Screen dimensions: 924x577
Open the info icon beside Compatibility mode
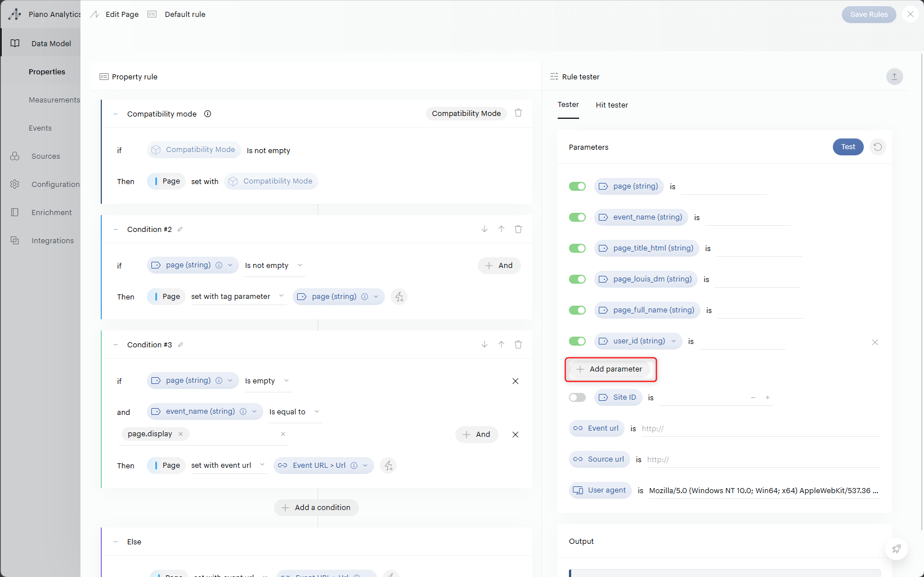click(x=208, y=114)
